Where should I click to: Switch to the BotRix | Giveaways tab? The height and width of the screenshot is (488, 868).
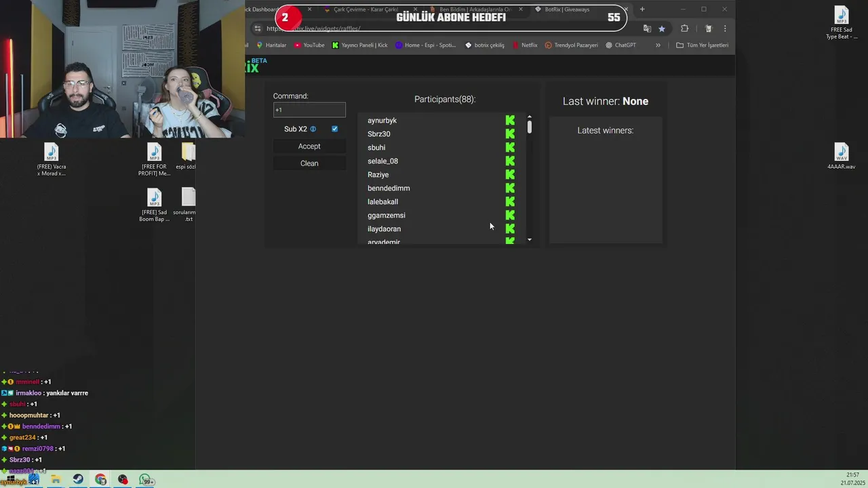tap(567, 9)
